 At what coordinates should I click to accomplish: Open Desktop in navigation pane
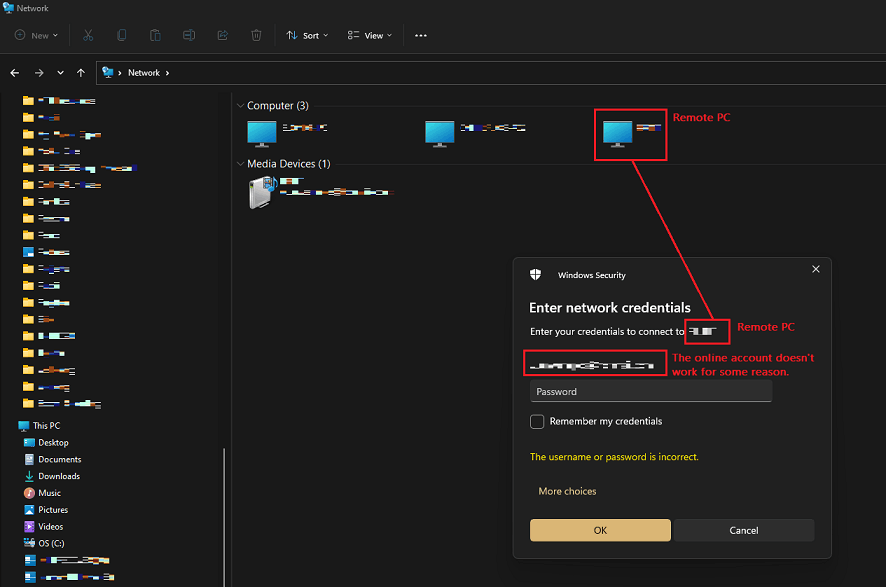coord(46,442)
